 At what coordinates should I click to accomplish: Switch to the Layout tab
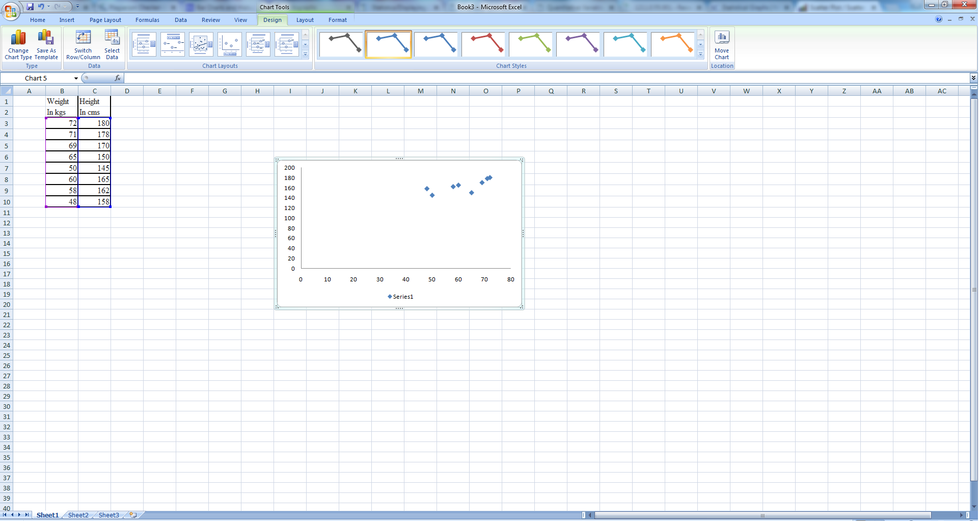pos(305,20)
